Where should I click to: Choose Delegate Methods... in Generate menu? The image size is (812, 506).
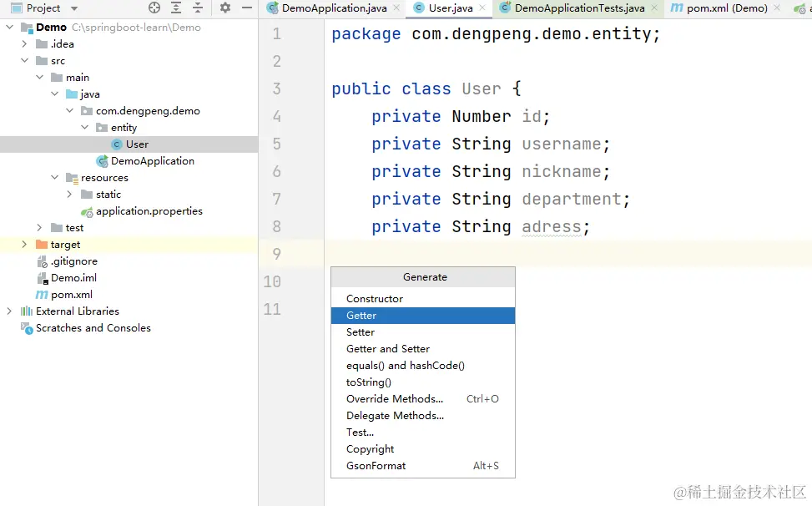pyautogui.click(x=423, y=415)
